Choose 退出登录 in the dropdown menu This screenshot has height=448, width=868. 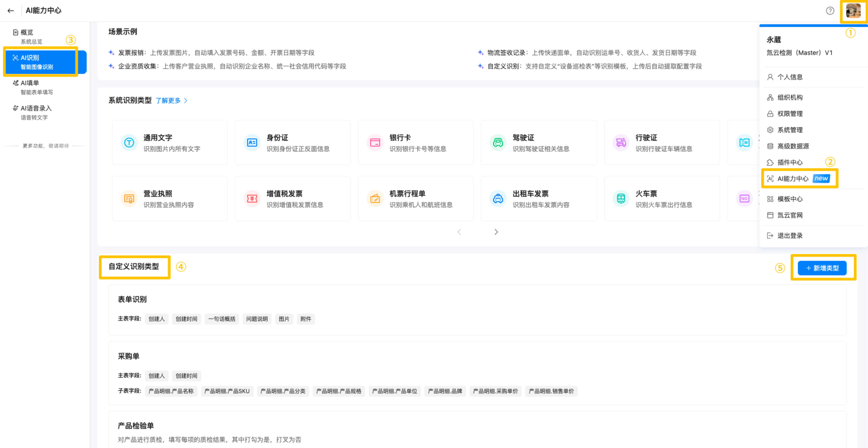pyautogui.click(x=789, y=236)
